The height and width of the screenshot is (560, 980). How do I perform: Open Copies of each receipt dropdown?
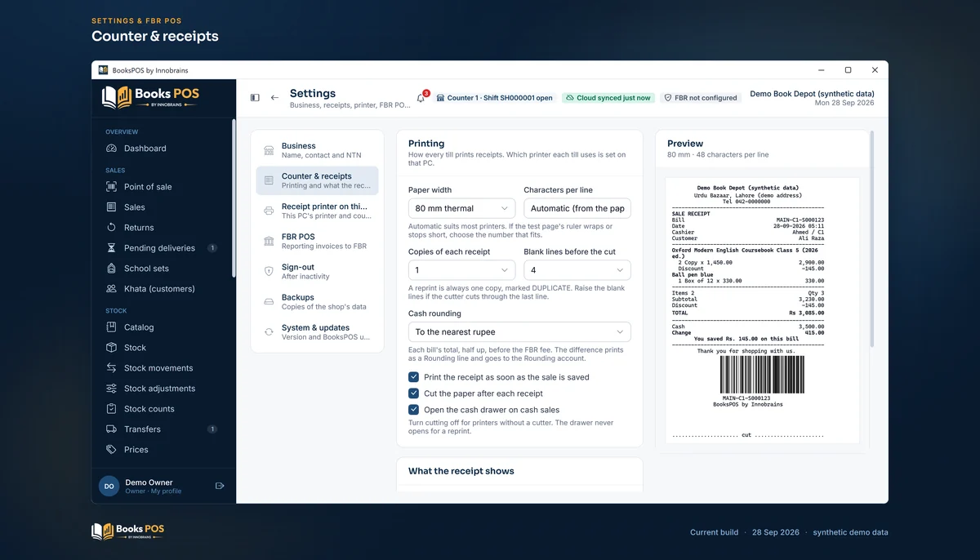(462, 270)
